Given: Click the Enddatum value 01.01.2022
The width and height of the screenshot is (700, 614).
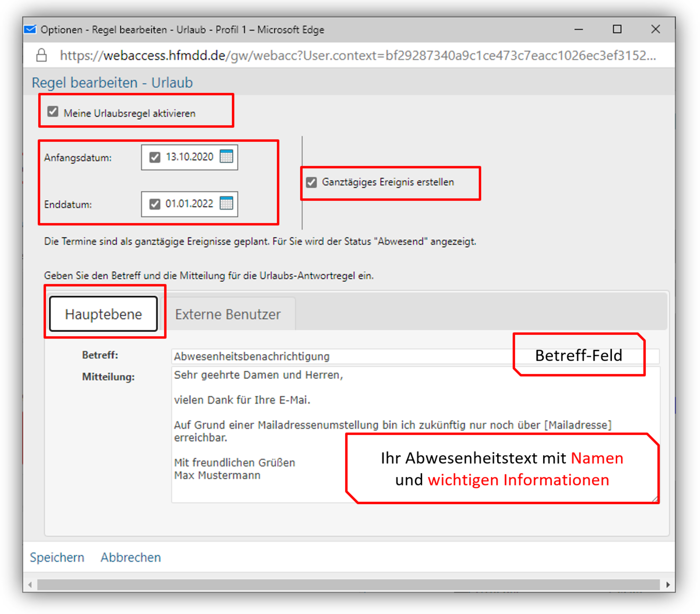Looking at the screenshot, I should pos(190,204).
